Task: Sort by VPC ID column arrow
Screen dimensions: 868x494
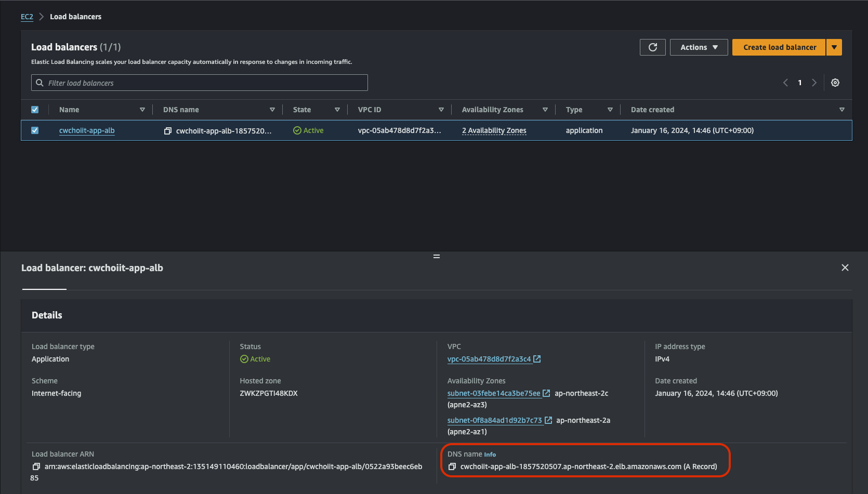Action: [441, 110]
